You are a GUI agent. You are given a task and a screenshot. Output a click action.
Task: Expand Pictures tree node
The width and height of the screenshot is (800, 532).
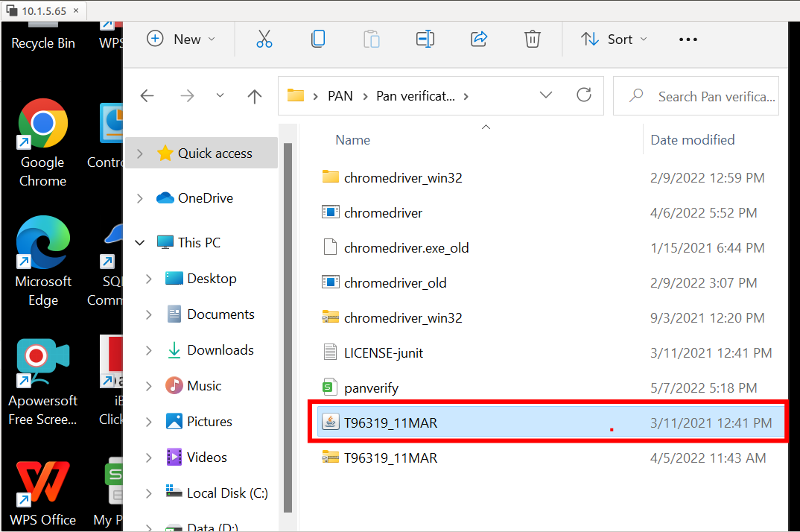point(149,422)
